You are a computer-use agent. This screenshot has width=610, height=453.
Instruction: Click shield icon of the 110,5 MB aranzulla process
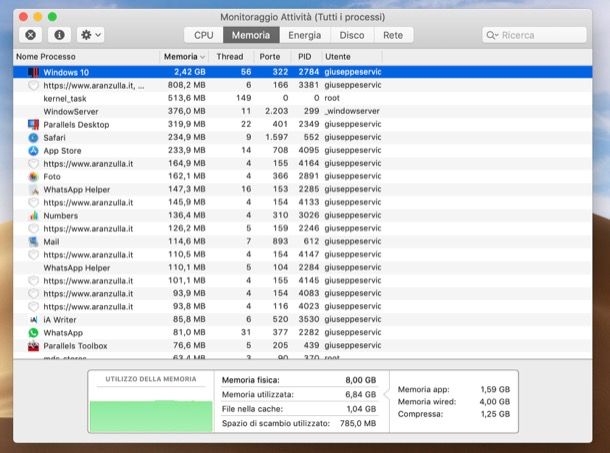click(x=33, y=255)
